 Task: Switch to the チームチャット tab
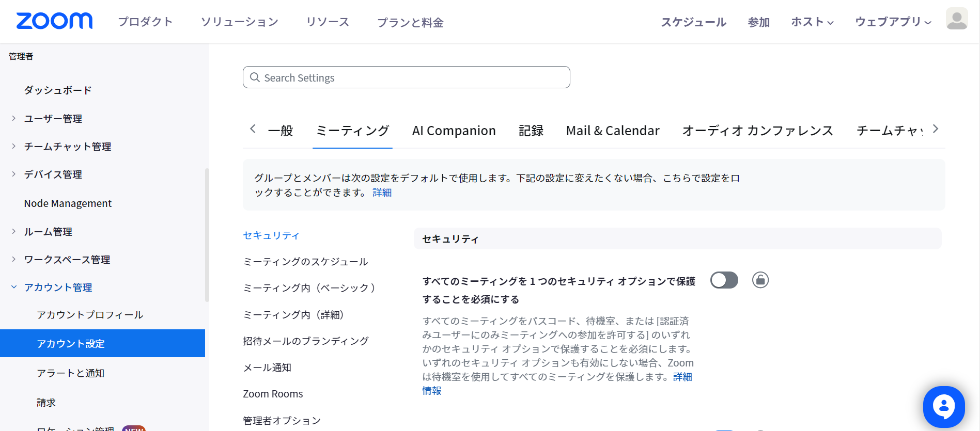coord(889,131)
